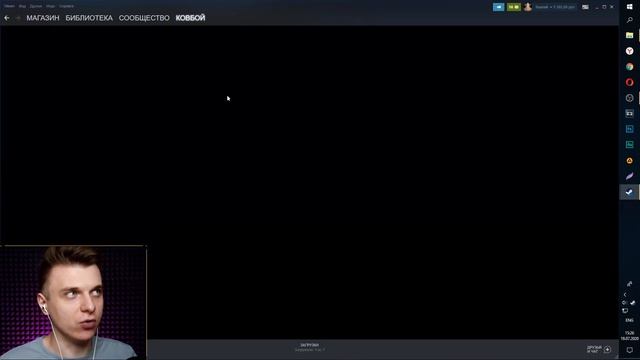Open File Explorer from the taskbar
Viewport: 640px width, 360px height.
click(x=629, y=35)
